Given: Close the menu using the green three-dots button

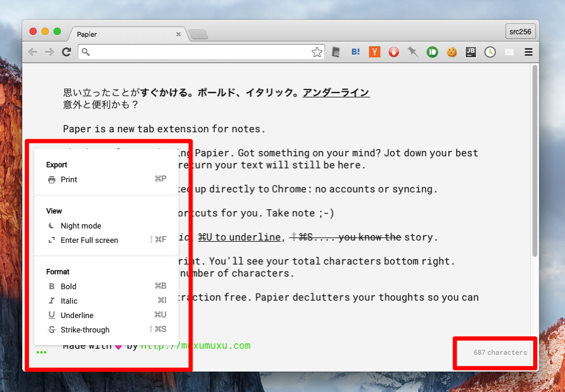Looking at the screenshot, I should pyautogui.click(x=42, y=352).
